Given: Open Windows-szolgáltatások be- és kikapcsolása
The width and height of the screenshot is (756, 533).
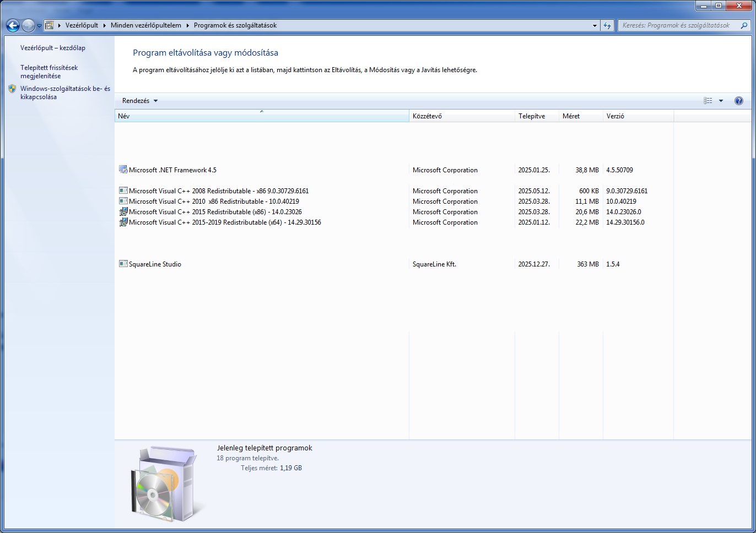Looking at the screenshot, I should 65,93.
